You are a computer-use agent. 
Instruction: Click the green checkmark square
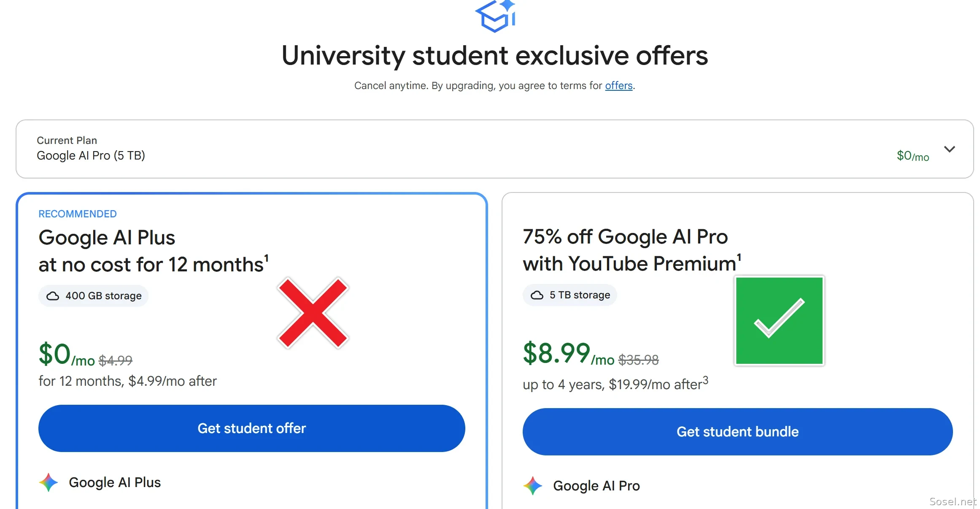coord(779,321)
